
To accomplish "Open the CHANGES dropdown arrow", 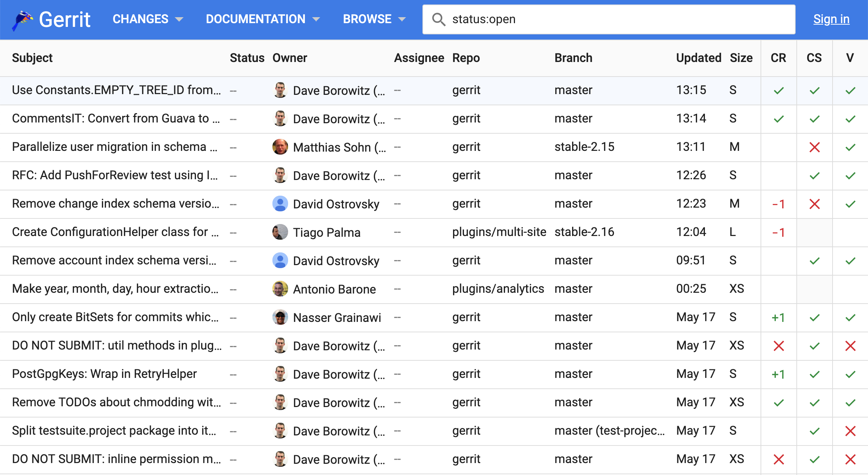I will [179, 19].
